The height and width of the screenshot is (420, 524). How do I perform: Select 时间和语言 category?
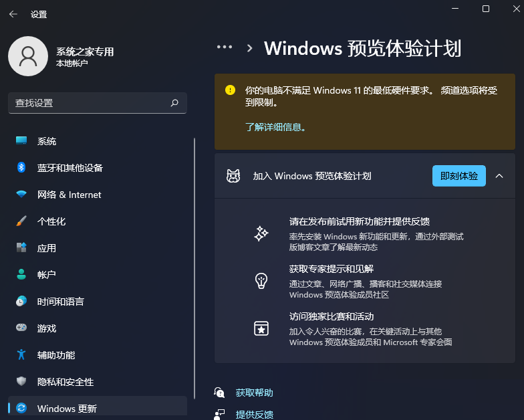point(98,302)
